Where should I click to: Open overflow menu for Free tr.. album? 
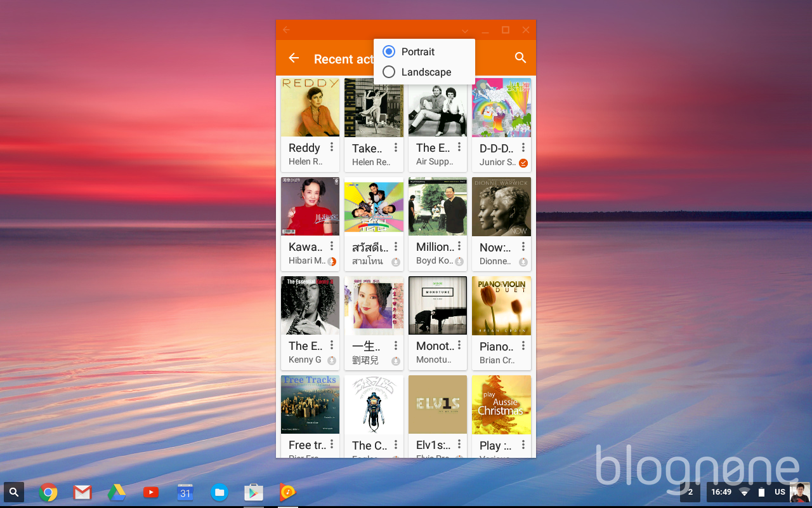point(332,444)
